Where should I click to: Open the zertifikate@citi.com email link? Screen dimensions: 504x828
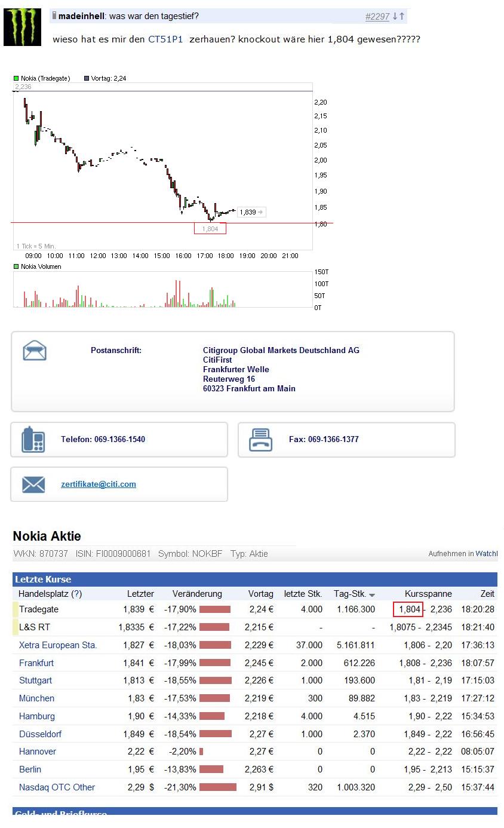(x=99, y=484)
